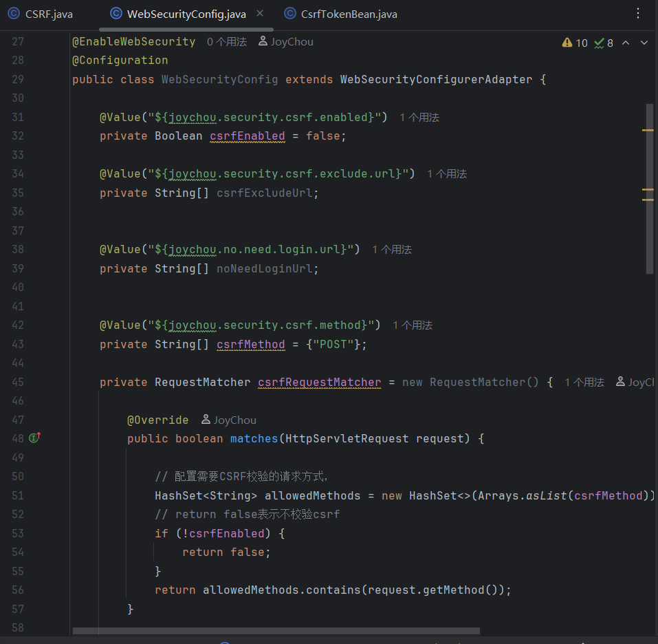The width and height of the screenshot is (658, 644).
Task: Click the topmost warning stripe in error gutter
Action: 648,129
